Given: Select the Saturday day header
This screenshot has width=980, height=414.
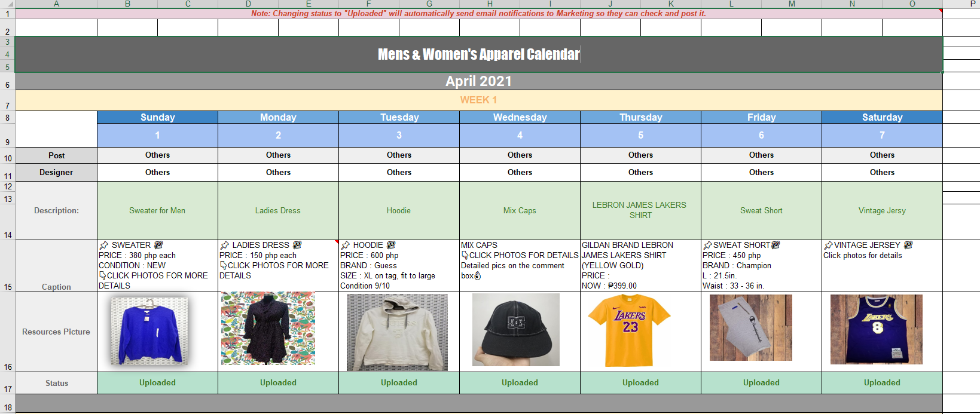Looking at the screenshot, I should pos(883,117).
